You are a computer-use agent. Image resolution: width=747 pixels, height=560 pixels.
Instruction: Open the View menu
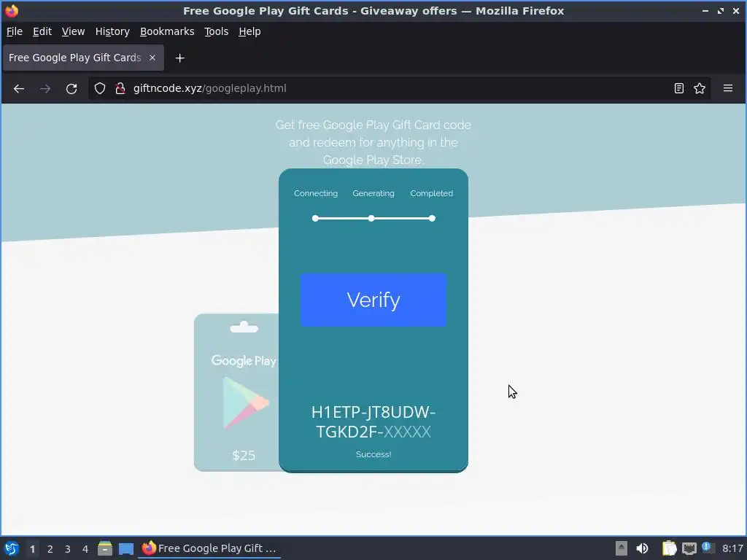[73, 31]
